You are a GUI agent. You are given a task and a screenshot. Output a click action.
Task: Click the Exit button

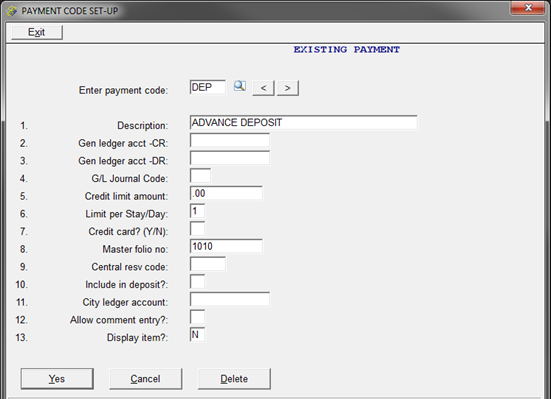(37, 32)
